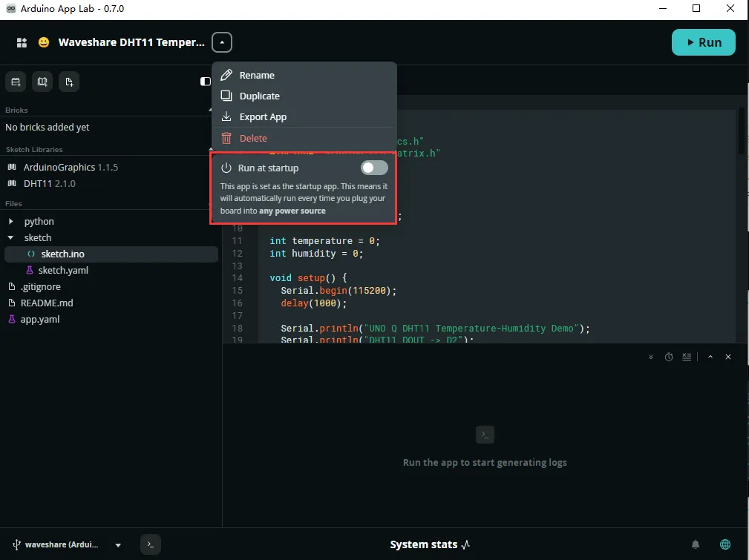Choose Delete in the app menu
The width and height of the screenshot is (749, 560).
pos(304,138)
